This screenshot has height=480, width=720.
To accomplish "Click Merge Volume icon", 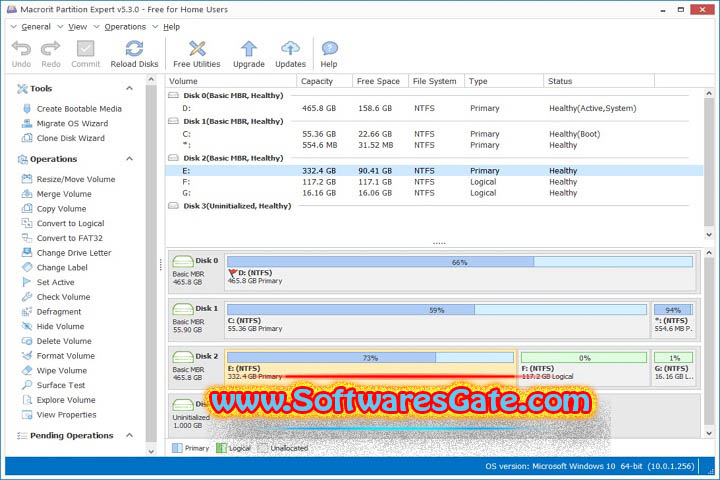I will 27,193.
